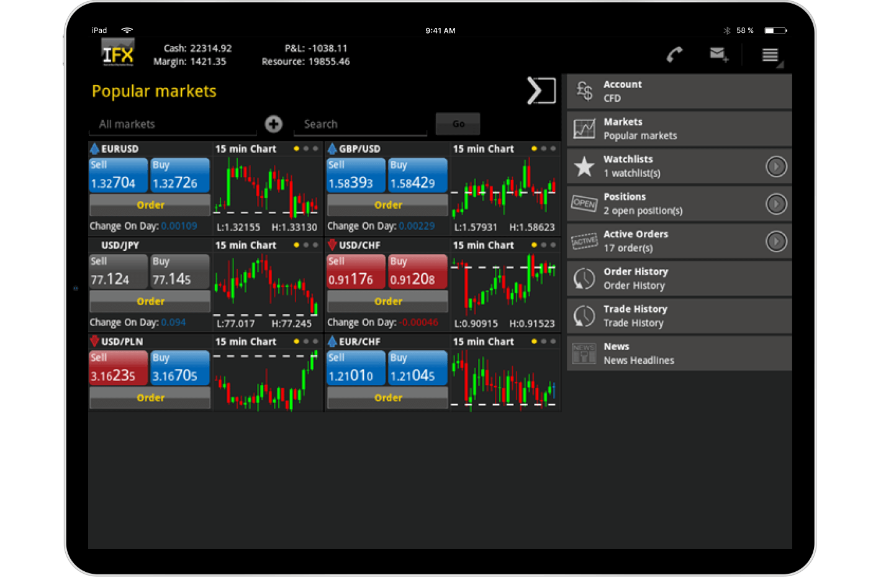The width and height of the screenshot is (881, 588).
Task: Toggle the second page dot on EURUSD chart
Action: click(x=305, y=148)
